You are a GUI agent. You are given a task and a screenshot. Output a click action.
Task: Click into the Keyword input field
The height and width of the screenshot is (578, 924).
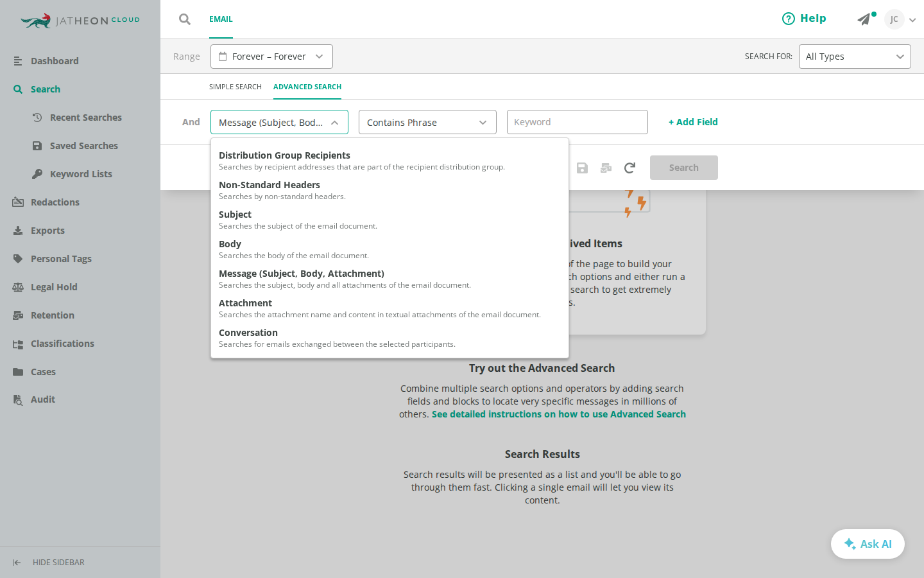pos(577,122)
